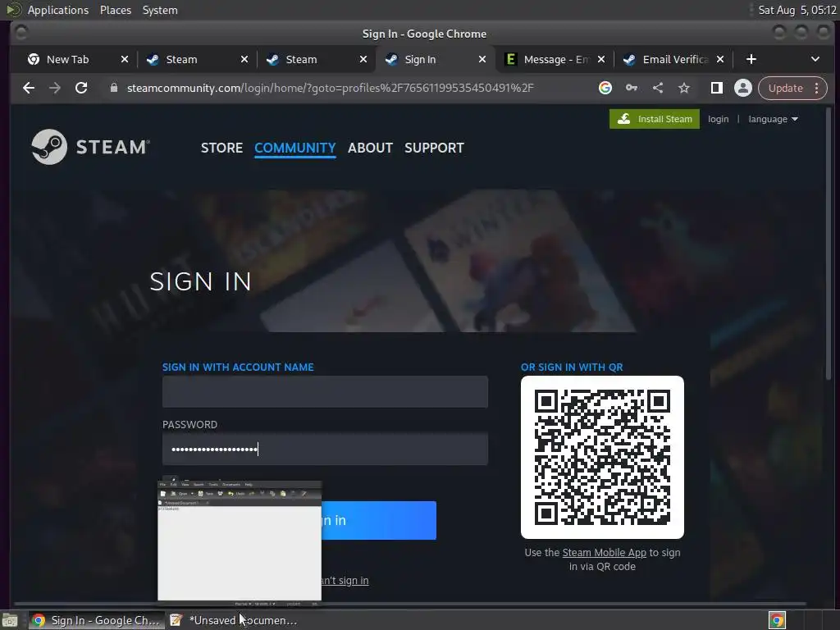Click the address bar URL
840x630 pixels.
[330, 88]
